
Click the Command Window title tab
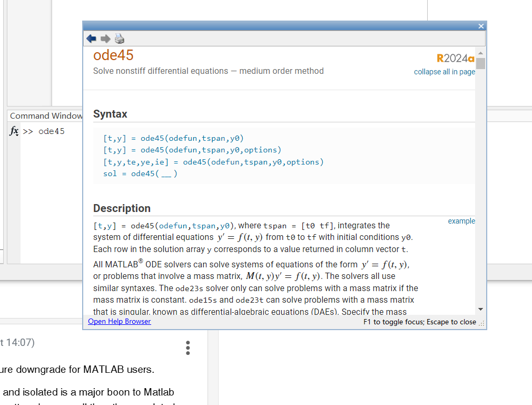(45, 116)
